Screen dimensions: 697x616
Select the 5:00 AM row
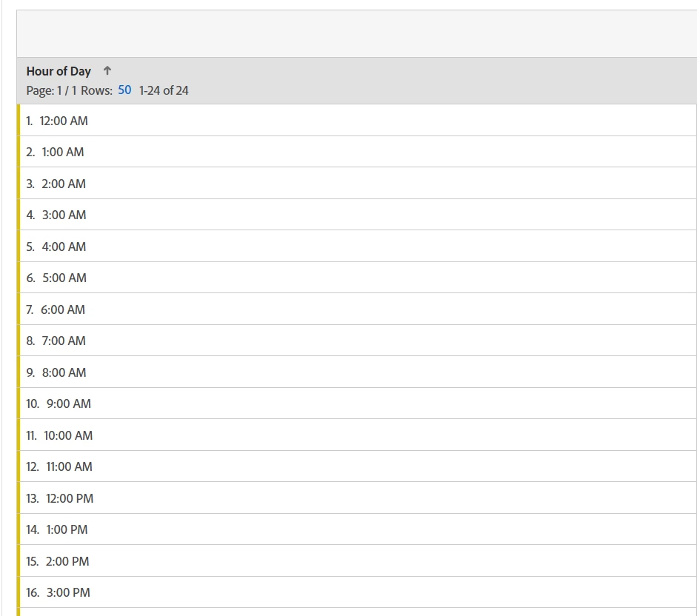click(x=357, y=278)
